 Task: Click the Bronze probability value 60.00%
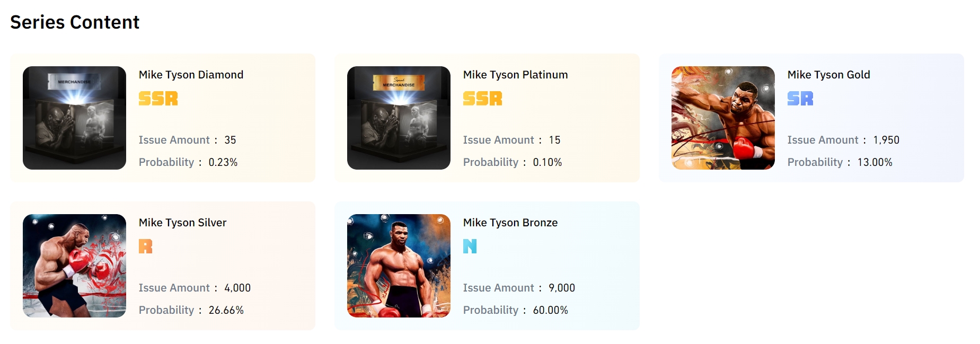pos(550,310)
